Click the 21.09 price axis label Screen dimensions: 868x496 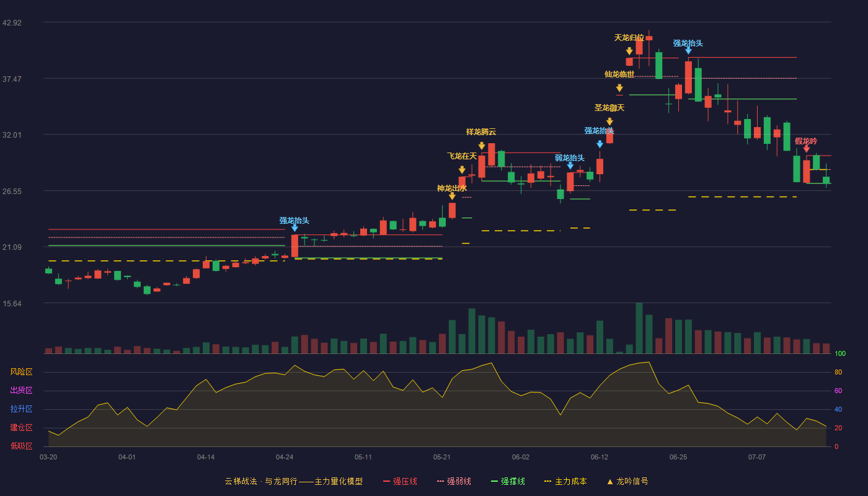point(12,247)
